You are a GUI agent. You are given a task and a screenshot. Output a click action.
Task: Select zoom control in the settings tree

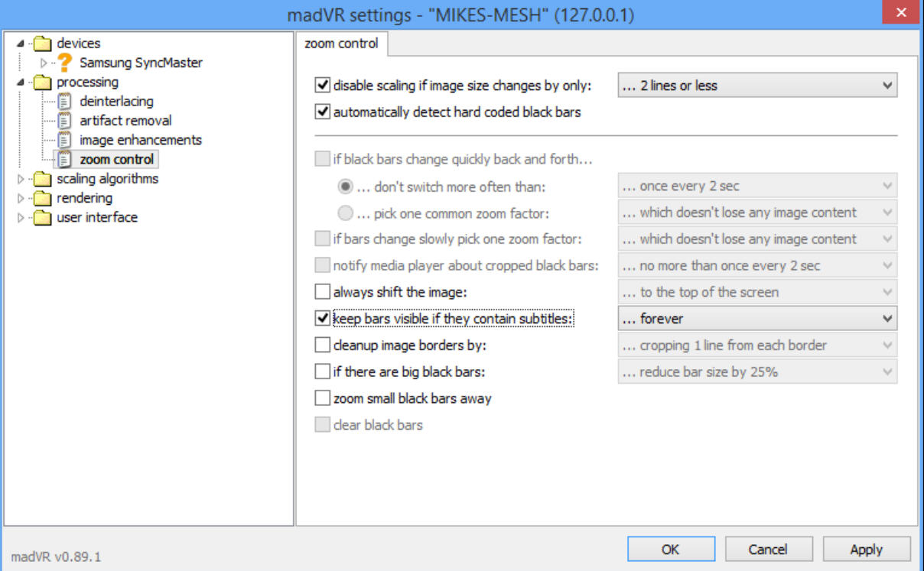(x=116, y=160)
